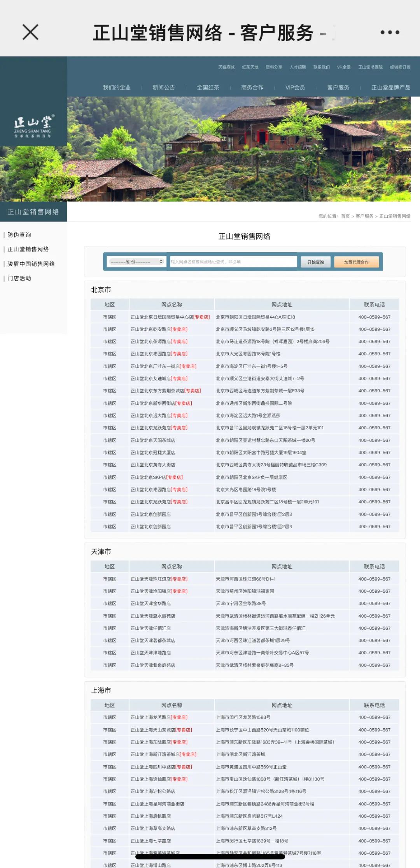Select 正山堂天津仟佰汇店 store name
420x868 pixels.
click(x=150, y=628)
